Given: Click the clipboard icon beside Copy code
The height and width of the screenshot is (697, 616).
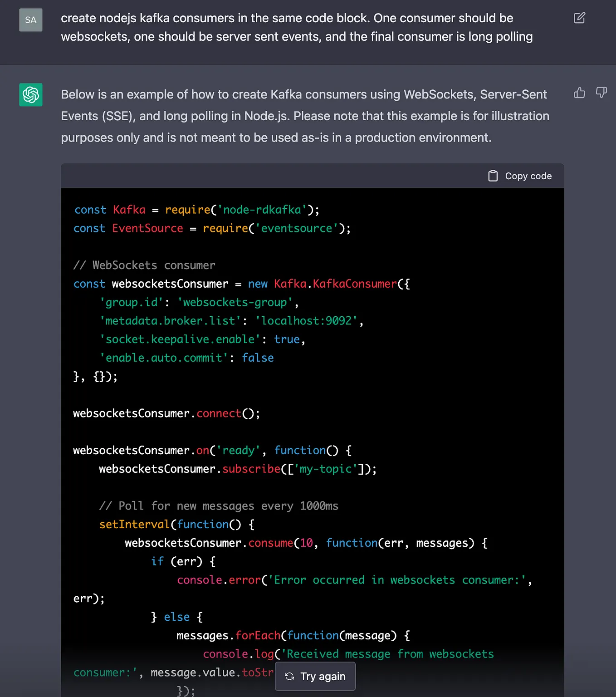Looking at the screenshot, I should point(493,176).
